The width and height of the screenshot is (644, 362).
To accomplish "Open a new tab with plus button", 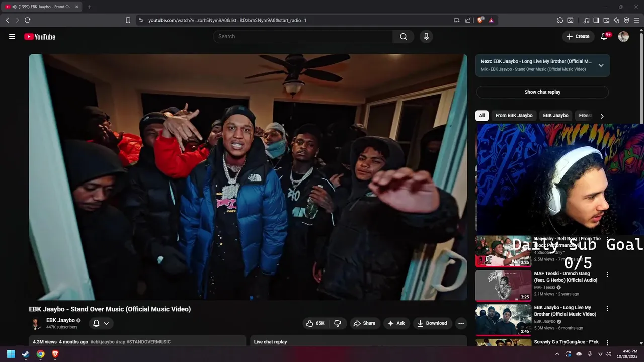I will pyautogui.click(x=89, y=7).
